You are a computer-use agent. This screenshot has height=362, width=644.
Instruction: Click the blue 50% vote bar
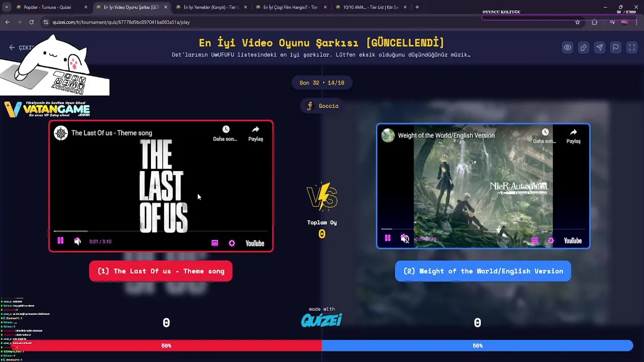[477, 345]
